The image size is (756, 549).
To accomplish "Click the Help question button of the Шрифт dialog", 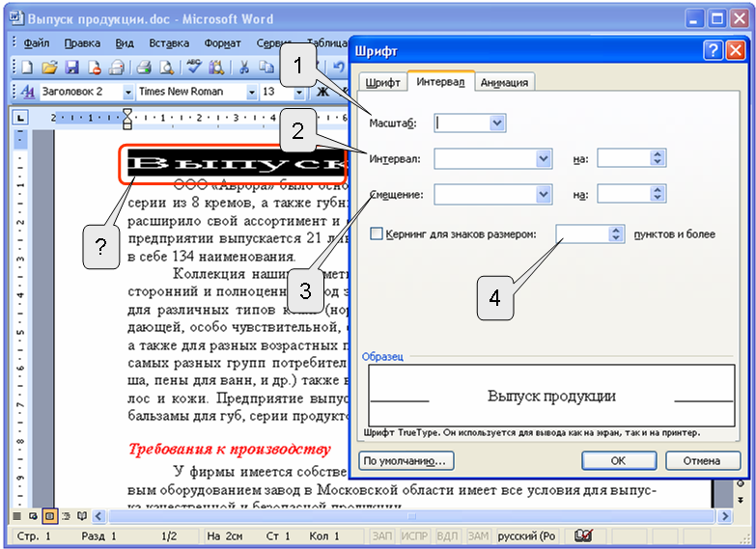I will 714,50.
